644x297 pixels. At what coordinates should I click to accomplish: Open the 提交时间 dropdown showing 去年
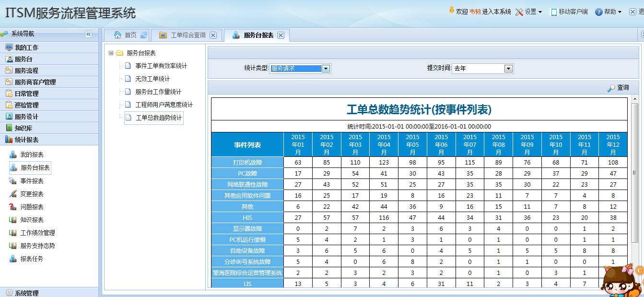click(x=510, y=68)
